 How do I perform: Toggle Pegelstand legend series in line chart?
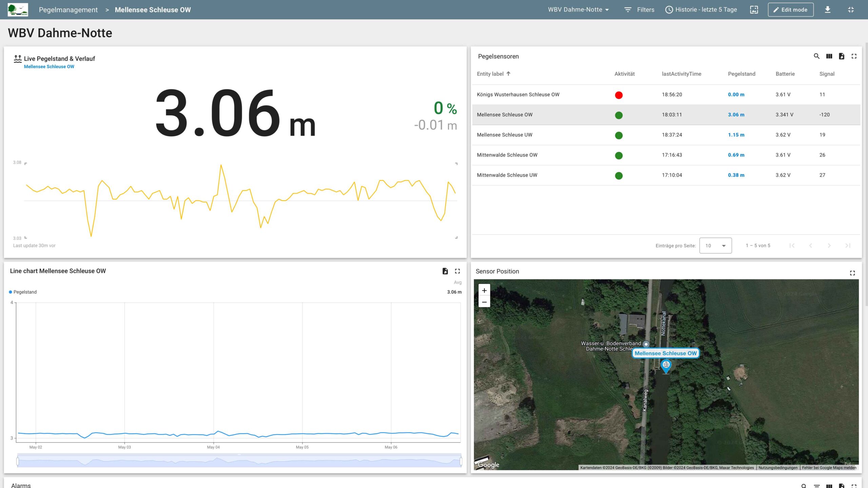pos(23,292)
